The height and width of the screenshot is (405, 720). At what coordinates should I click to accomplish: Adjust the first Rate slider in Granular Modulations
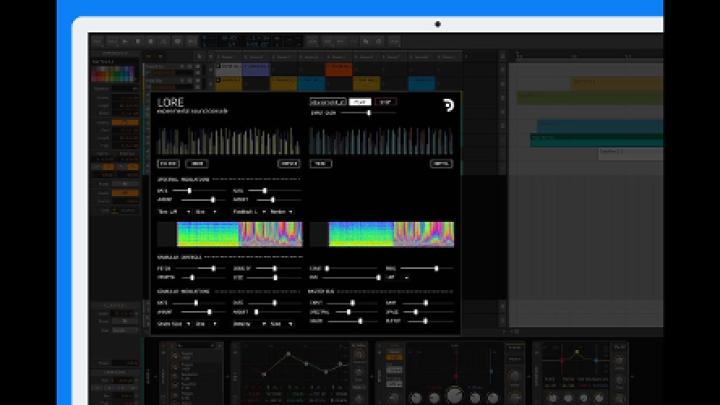pos(198,303)
